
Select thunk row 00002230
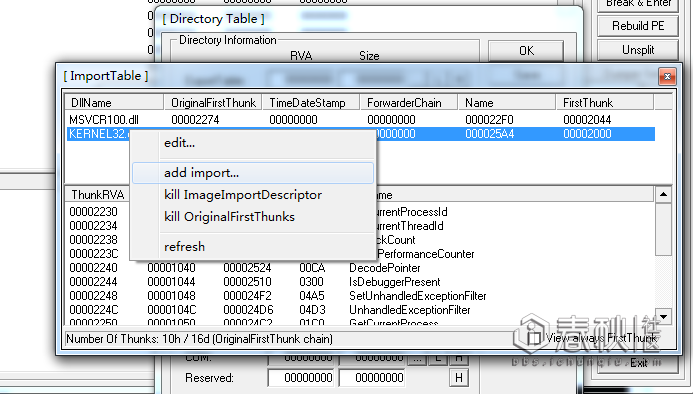pos(93,212)
